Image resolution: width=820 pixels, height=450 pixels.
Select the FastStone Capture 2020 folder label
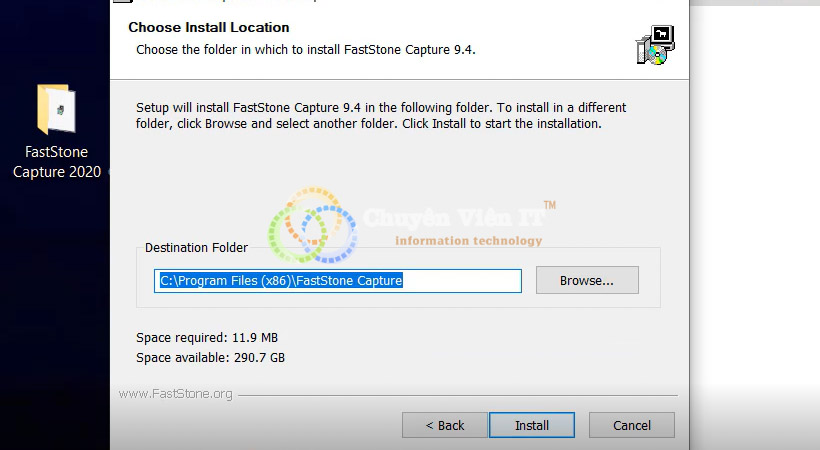point(57,162)
